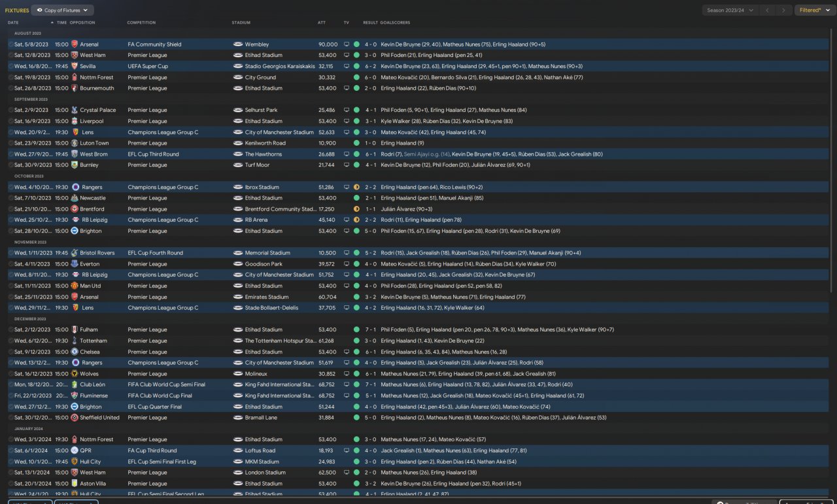Toggle the tick circle on the Crystal Palace row
The height and width of the screenshot is (504, 837).
(10, 110)
